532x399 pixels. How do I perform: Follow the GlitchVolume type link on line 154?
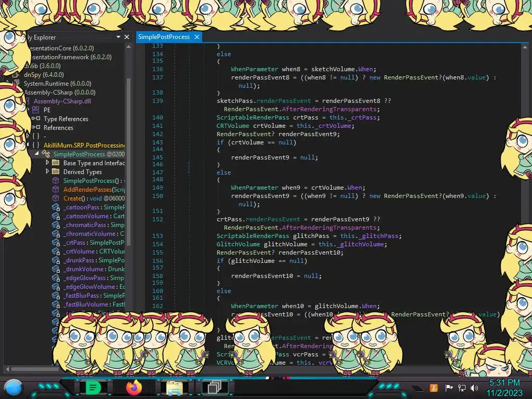pos(238,244)
